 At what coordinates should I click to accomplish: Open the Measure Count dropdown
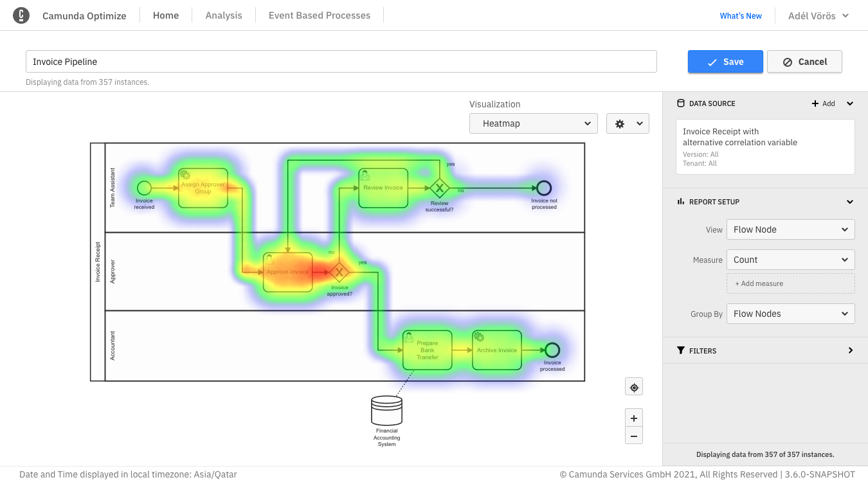pyautogui.click(x=790, y=260)
